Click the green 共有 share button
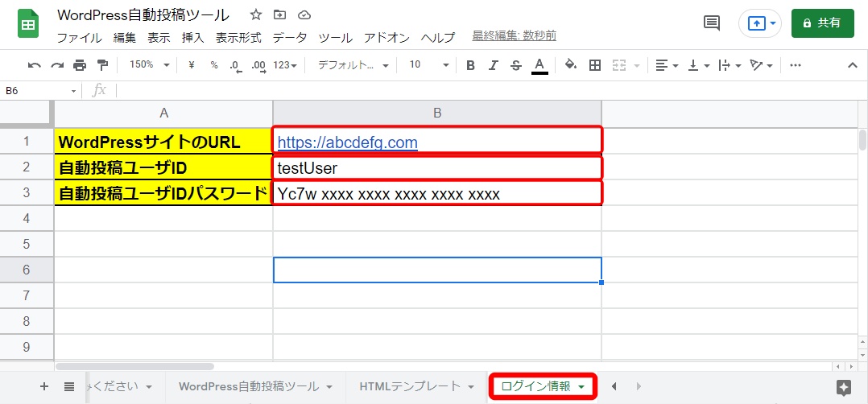This screenshot has height=404, width=868. click(823, 23)
